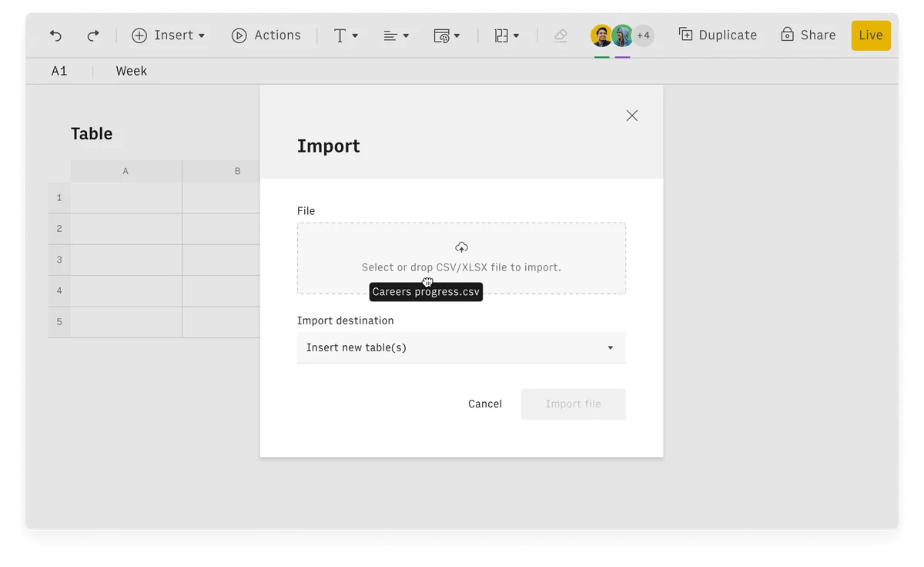
Task: Click the Actions play icon
Action: coord(239,35)
